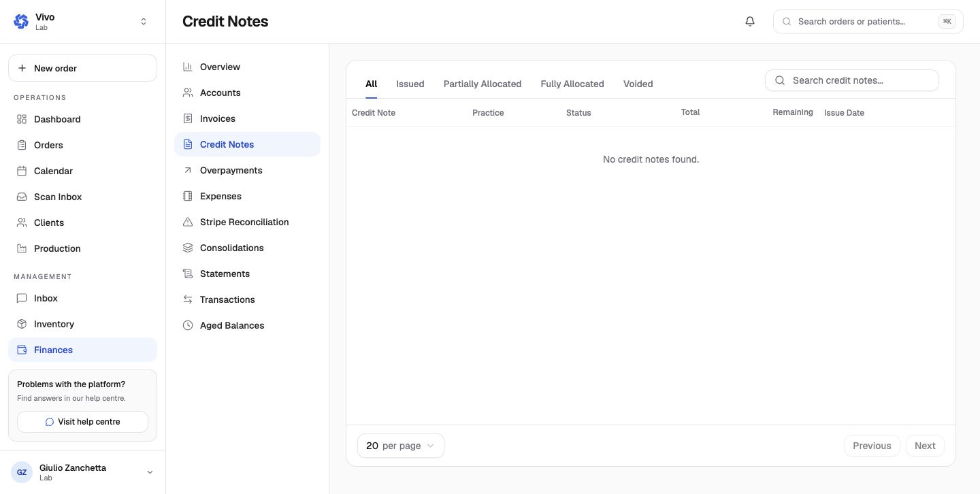Click the Aged Balances clock icon
The width and height of the screenshot is (980, 494).
coord(188,325)
